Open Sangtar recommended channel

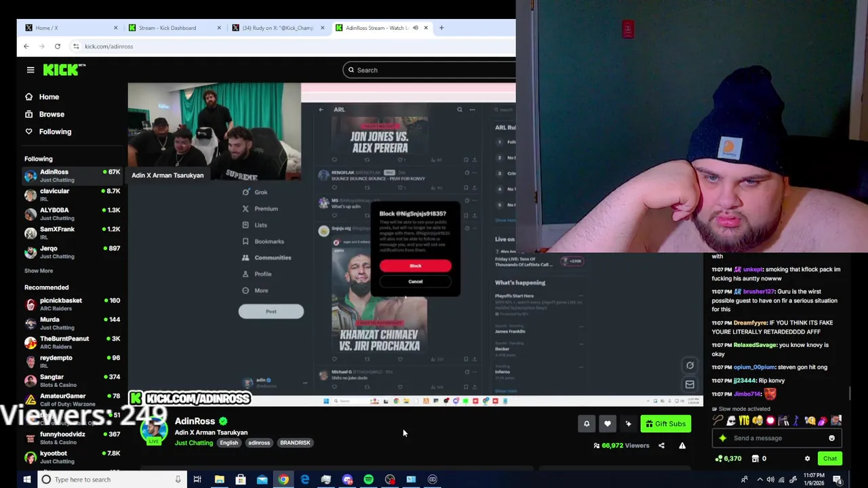[x=72, y=380]
